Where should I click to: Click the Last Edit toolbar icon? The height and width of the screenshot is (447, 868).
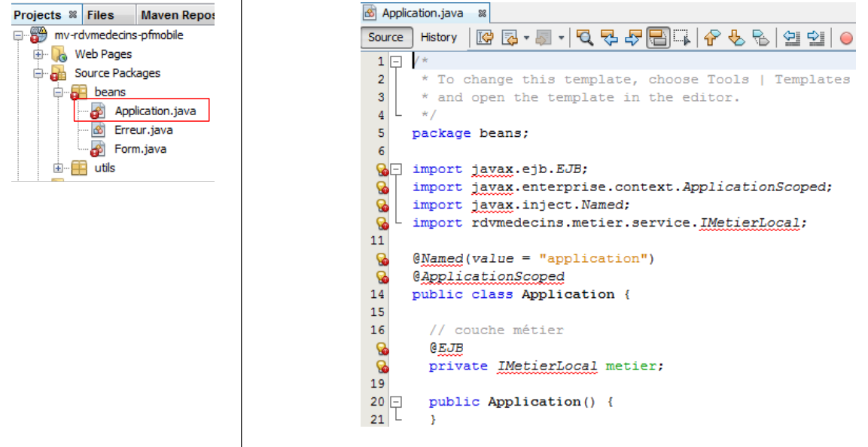(484, 38)
